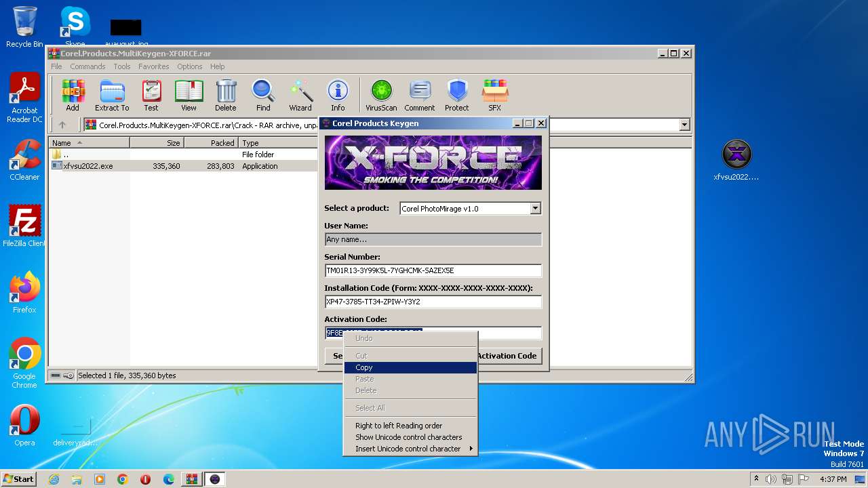Click the volume icon in system tray
868x488 pixels.
[770, 479]
